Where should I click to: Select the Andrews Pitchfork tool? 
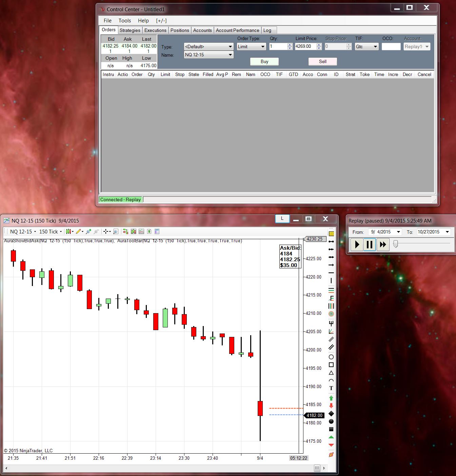[331, 323]
